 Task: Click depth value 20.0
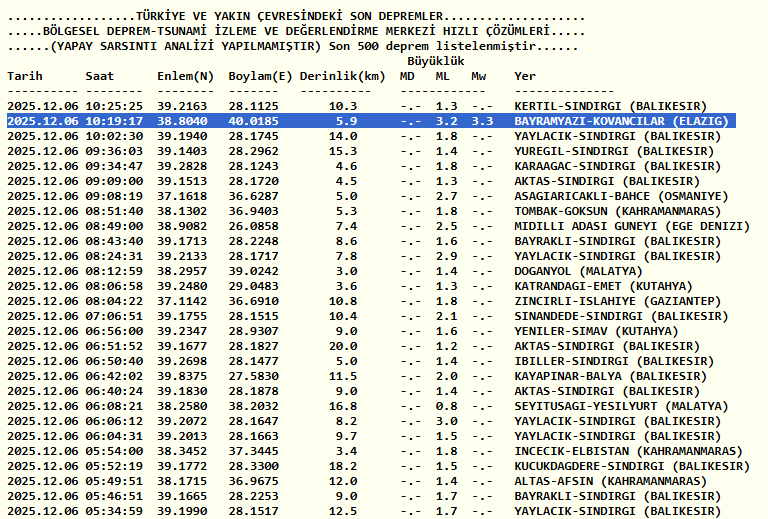(x=343, y=346)
